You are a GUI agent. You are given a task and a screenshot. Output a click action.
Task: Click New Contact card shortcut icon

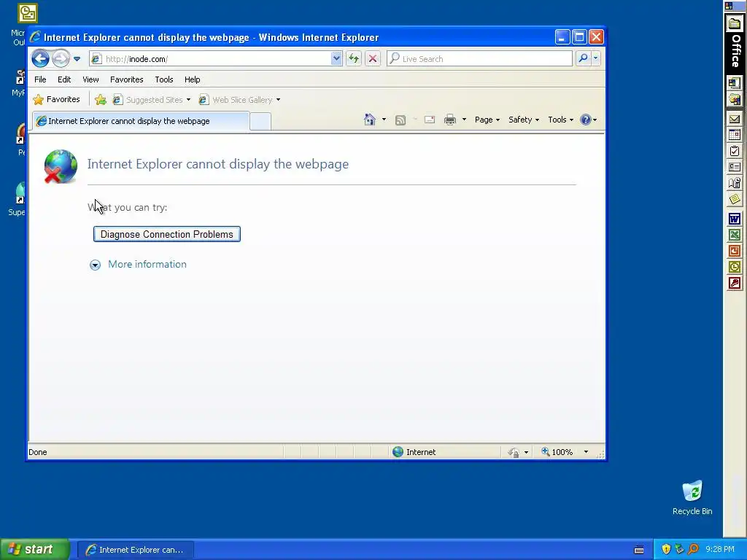pos(734,167)
